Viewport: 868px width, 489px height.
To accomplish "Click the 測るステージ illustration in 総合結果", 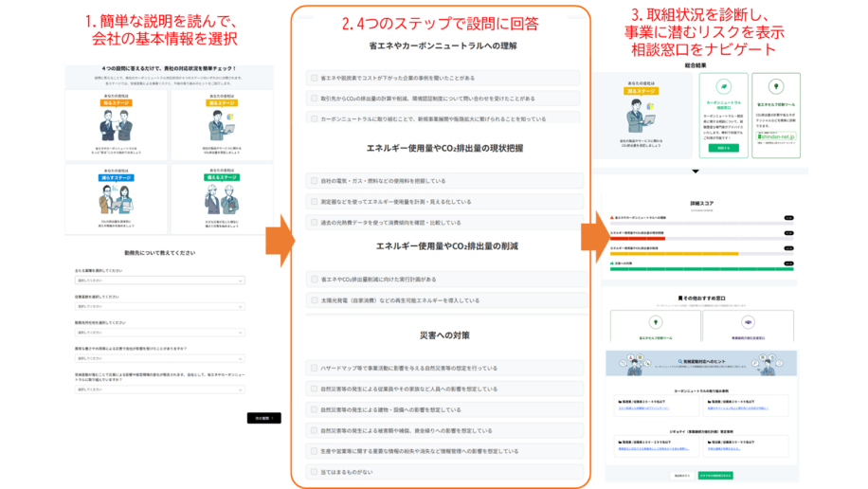I will (x=641, y=117).
